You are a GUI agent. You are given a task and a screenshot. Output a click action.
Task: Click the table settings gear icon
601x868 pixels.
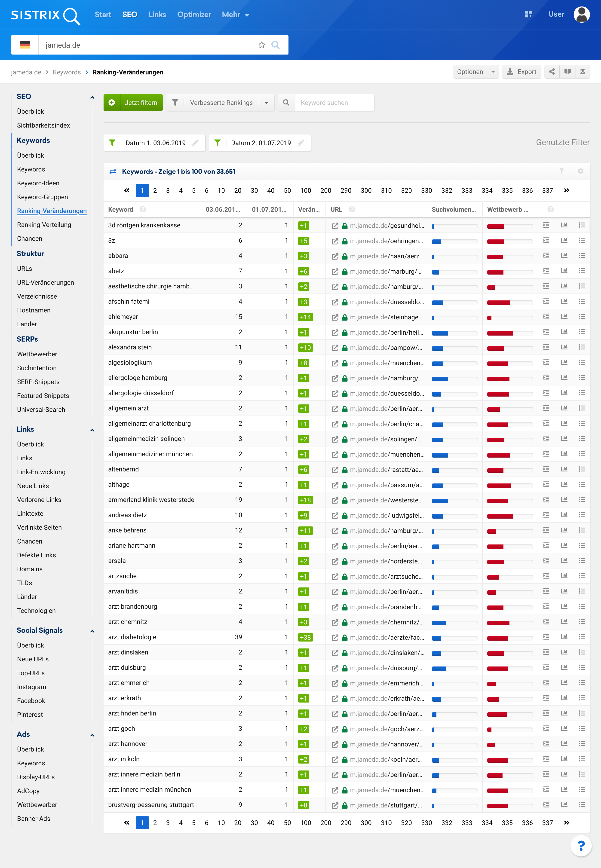(580, 171)
